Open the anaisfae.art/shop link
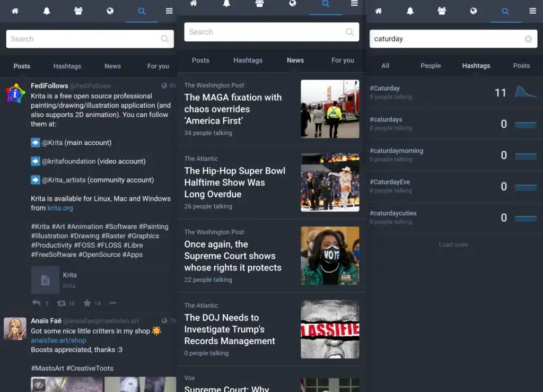This screenshot has height=392, width=543. 58,341
